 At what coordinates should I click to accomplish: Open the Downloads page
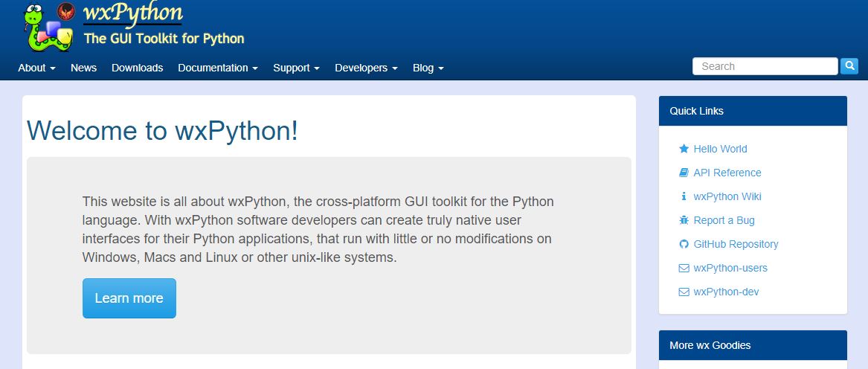pyautogui.click(x=137, y=68)
